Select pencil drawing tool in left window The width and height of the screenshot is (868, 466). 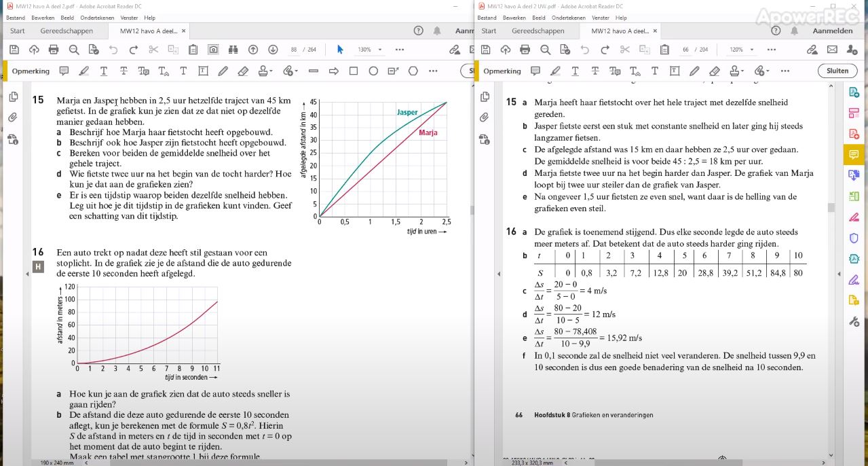(223, 71)
